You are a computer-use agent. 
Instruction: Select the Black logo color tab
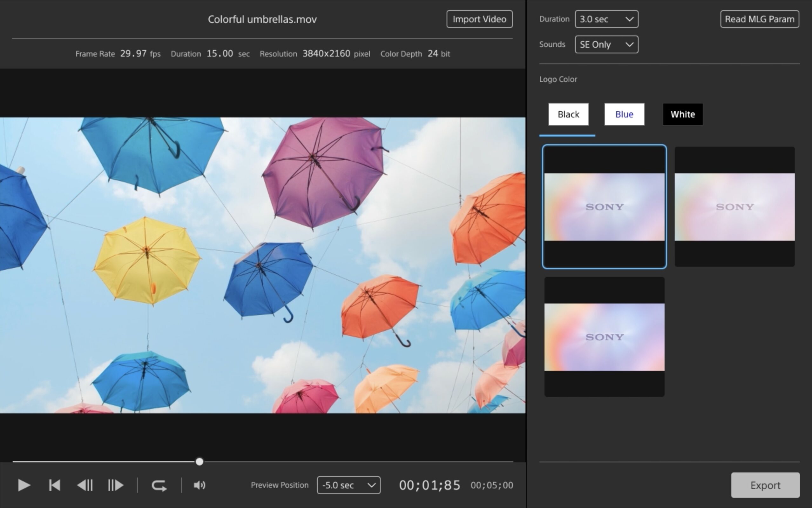click(x=568, y=114)
